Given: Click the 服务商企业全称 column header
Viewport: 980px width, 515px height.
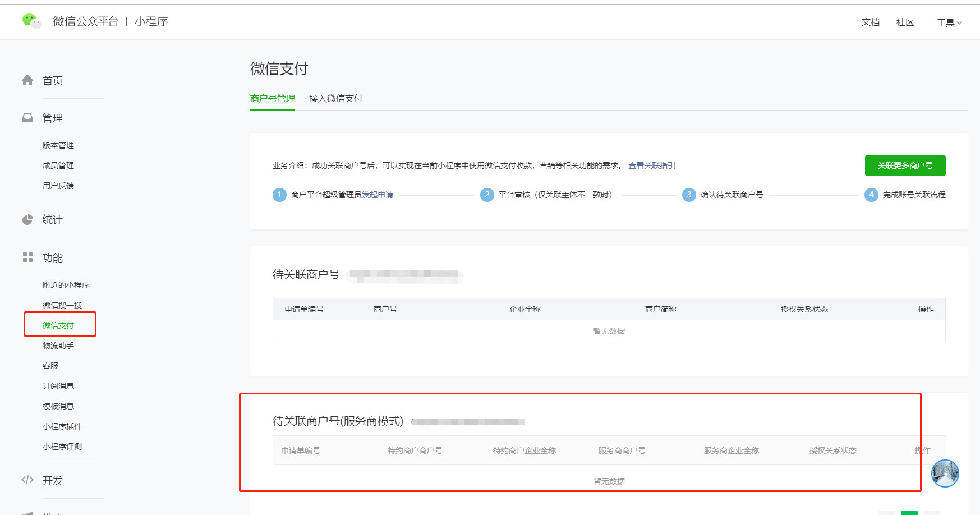Looking at the screenshot, I should click(x=731, y=450).
